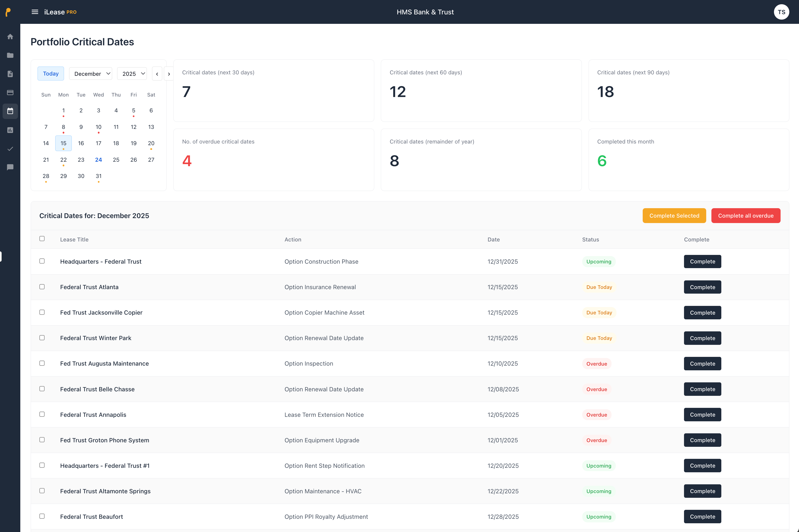This screenshot has width=799, height=532.
Task: Open the TS user avatar menu
Action: (781, 12)
